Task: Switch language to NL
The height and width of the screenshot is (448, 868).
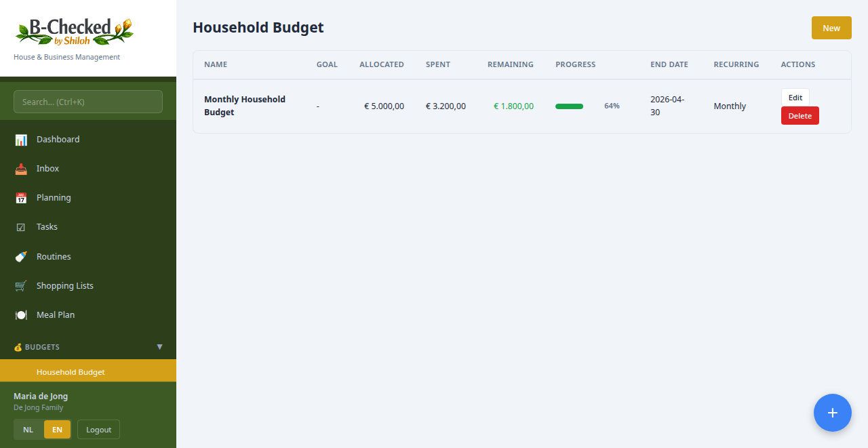Action: tap(28, 429)
